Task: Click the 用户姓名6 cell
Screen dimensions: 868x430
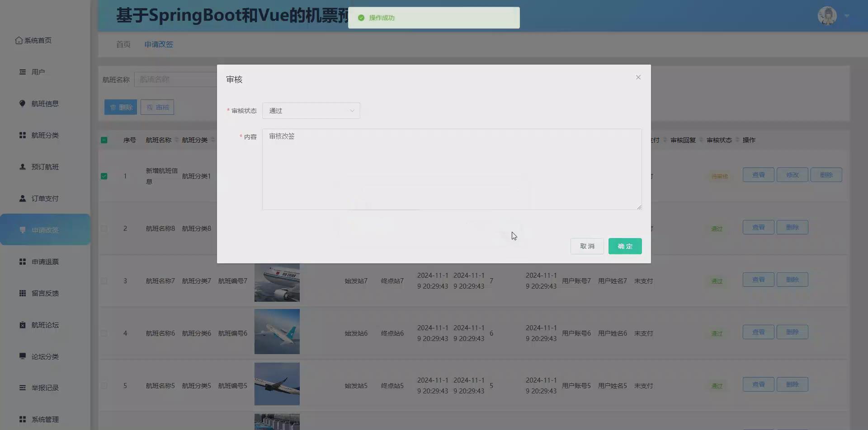Action: pos(613,333)
